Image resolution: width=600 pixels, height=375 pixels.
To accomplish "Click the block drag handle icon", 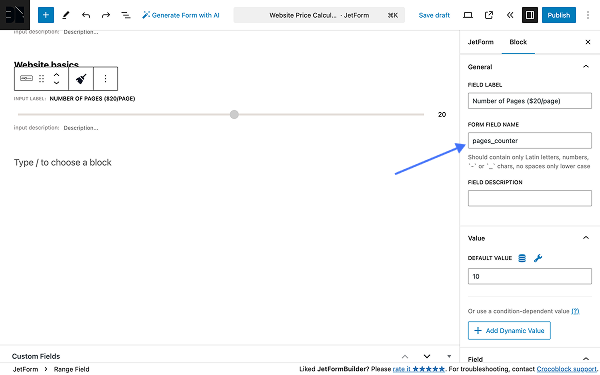I will (x=41, y=78).
